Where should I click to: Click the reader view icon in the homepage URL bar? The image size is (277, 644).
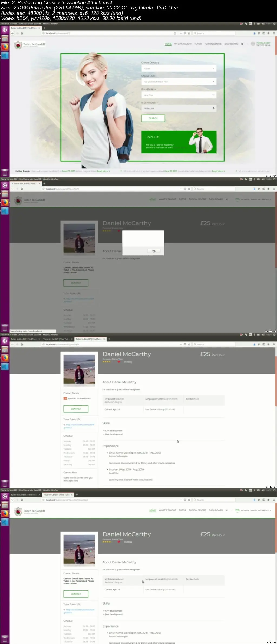(175, 33)
